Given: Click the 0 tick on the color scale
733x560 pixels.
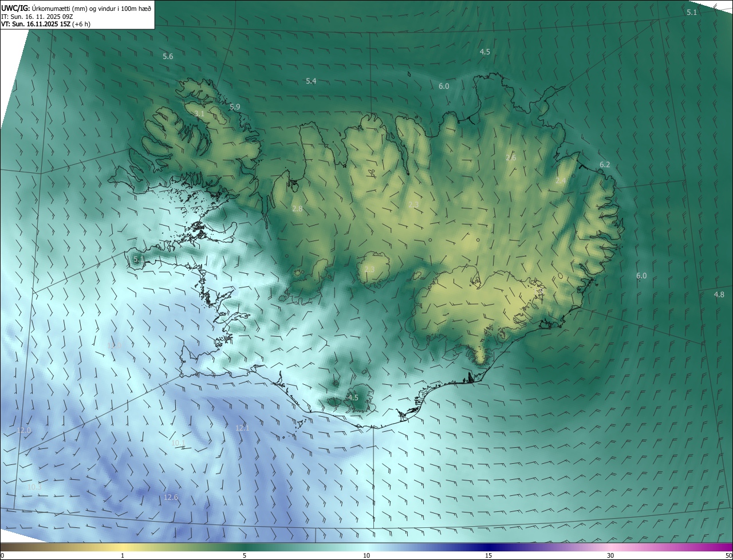Looking at the screenshot, I should [x=2, y=556].
